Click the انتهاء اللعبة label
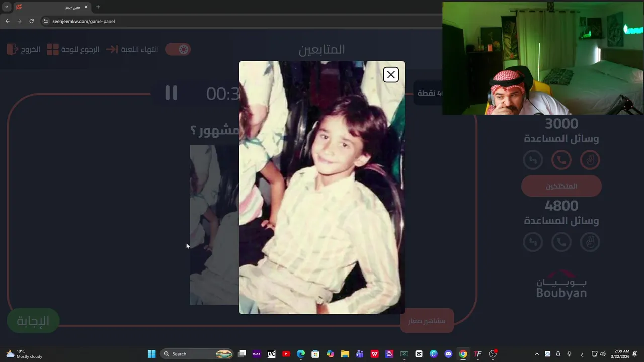The image size is (644, 362). tap(139, 50)
